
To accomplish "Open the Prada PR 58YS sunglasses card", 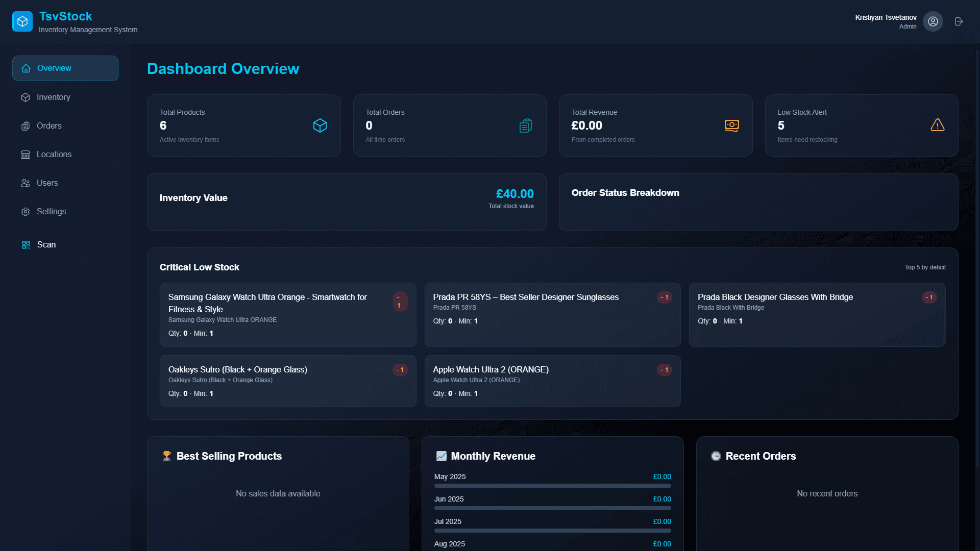I will click(x=552, y=315).
